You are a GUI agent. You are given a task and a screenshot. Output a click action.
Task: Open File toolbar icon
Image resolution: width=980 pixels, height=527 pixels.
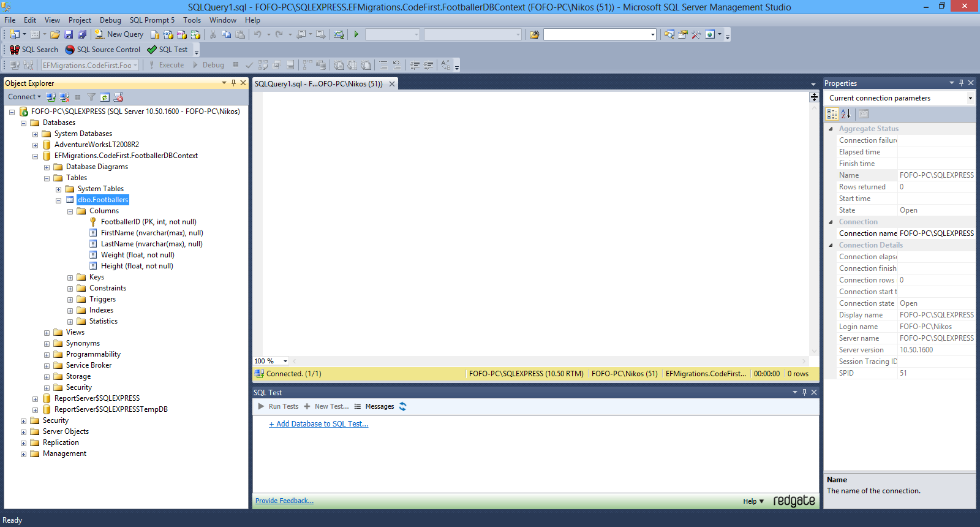(55, 34)
